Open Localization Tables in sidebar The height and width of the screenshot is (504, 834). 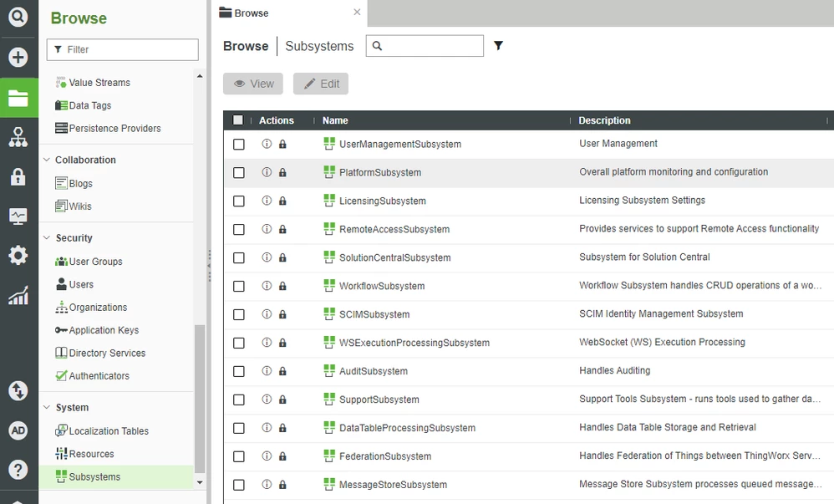[x=102, y=431]
